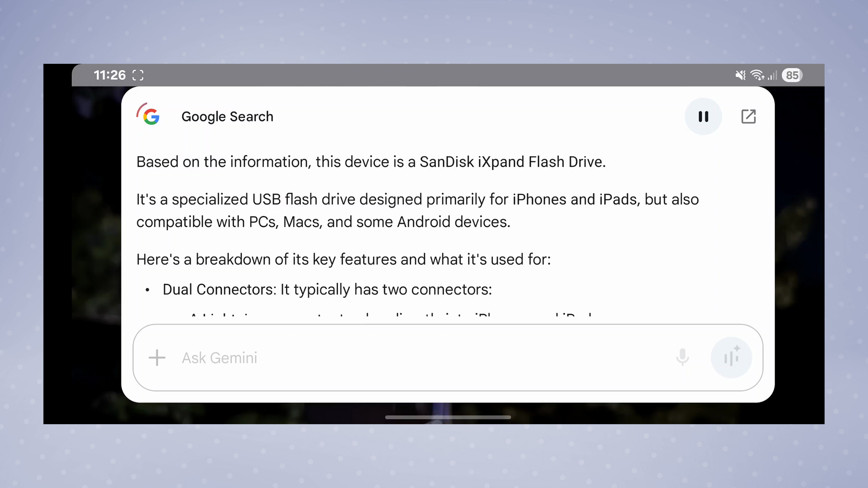Viewport: 868px width, 488px height.
Task: Start Gemini Live with the sparkle waveform button
Action: tap(731, 357)
